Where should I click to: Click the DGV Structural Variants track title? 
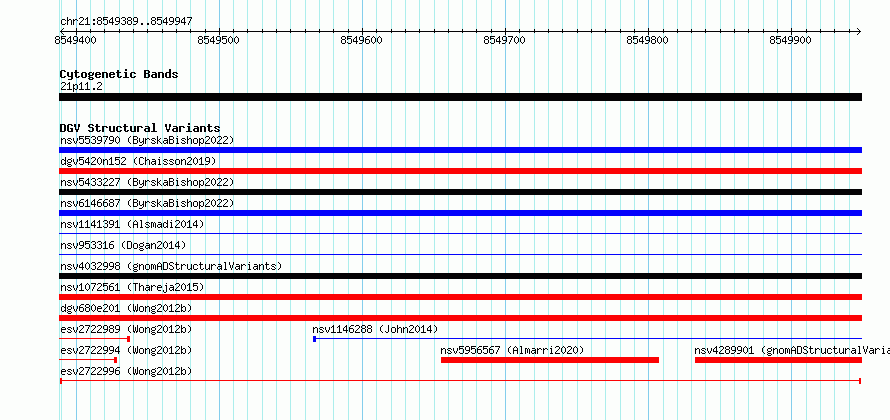(140, 128)
